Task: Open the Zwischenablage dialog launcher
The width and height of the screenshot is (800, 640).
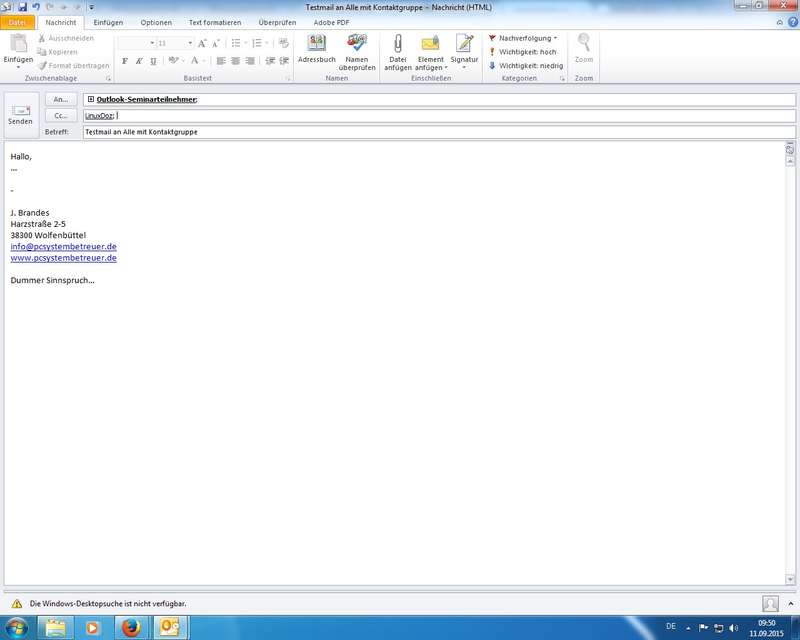Action: point(108,79)
